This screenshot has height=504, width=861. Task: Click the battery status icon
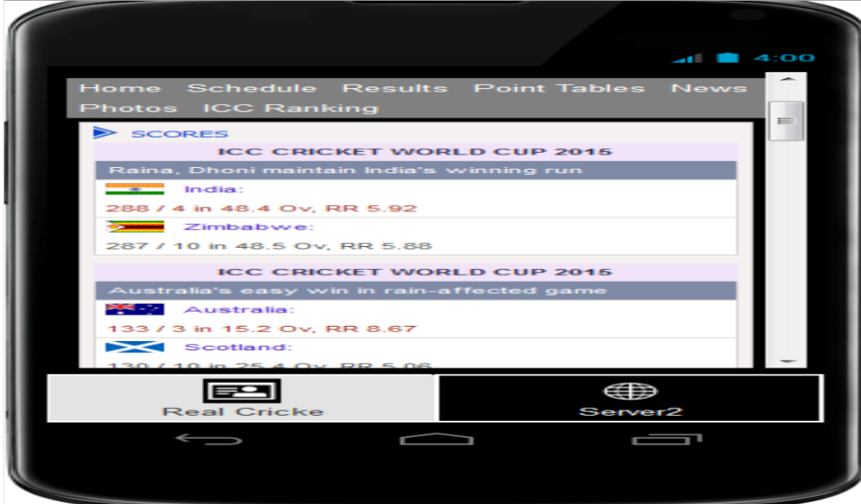pyautogui.click(x=727, y=58)
